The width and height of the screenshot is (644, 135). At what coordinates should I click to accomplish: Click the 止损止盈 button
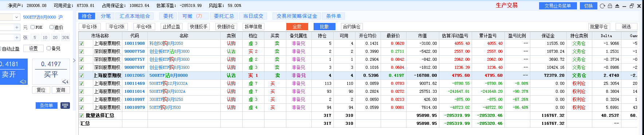[x=172, y=27]
